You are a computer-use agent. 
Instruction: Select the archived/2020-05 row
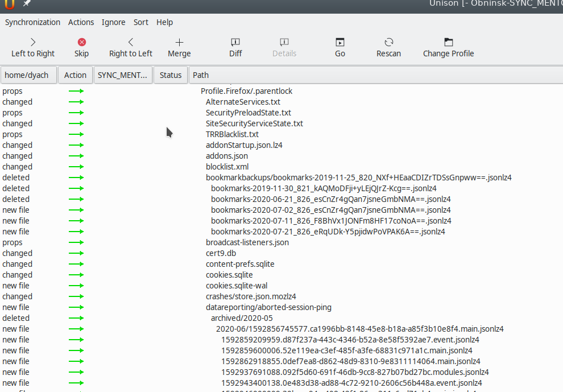pos(281,318)
